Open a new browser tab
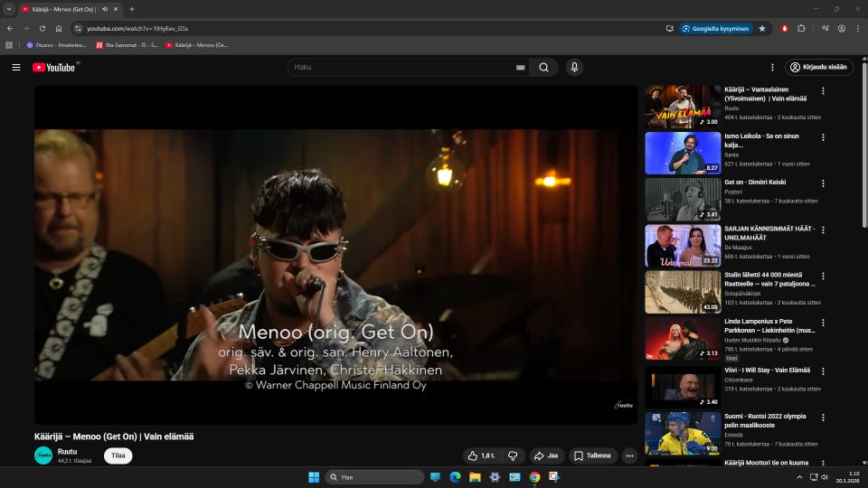 pyautogui.click(x=132, y=9)
